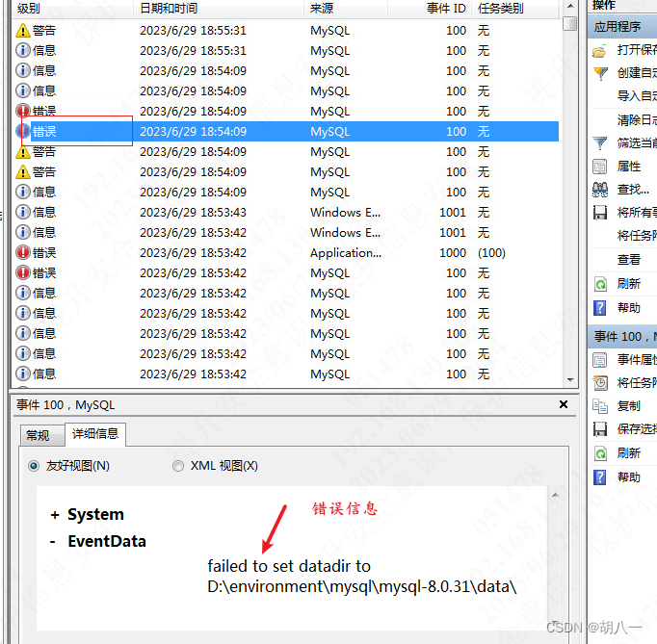Select the XML 视图(X) radio button
Viewport: 657px width, 644px height.
click(x=178, y=466)
